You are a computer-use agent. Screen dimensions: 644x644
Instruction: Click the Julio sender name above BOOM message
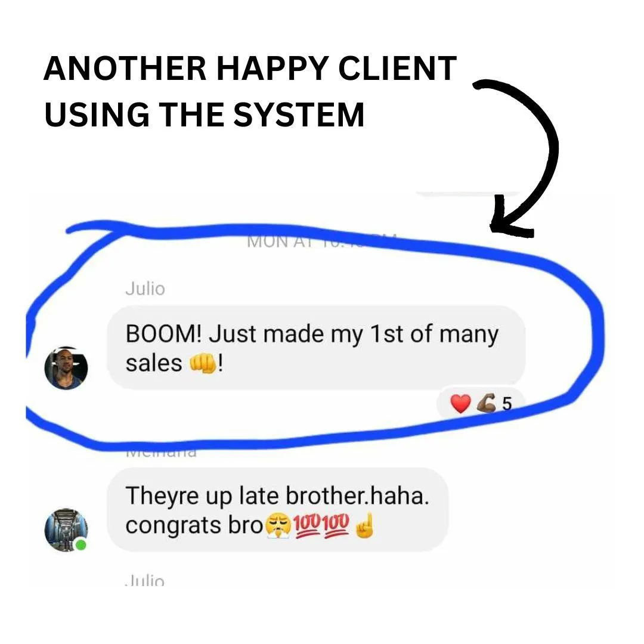click(x=145, y=289)
